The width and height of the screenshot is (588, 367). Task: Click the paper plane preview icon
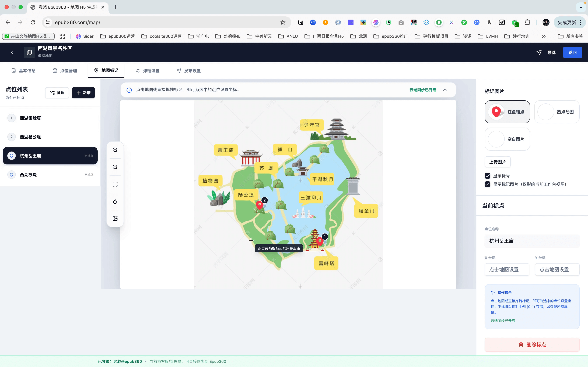539,52
